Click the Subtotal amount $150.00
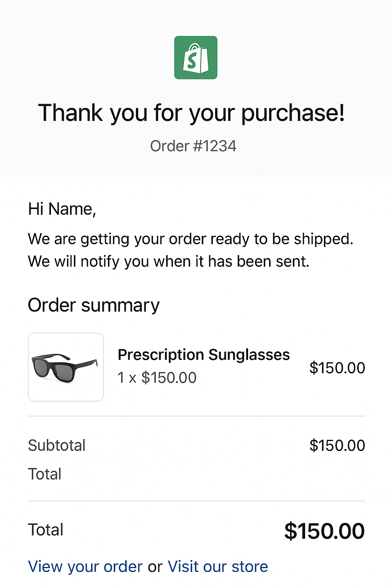The image size is (392, 588). pyautogui.click(x=337, y=445)
